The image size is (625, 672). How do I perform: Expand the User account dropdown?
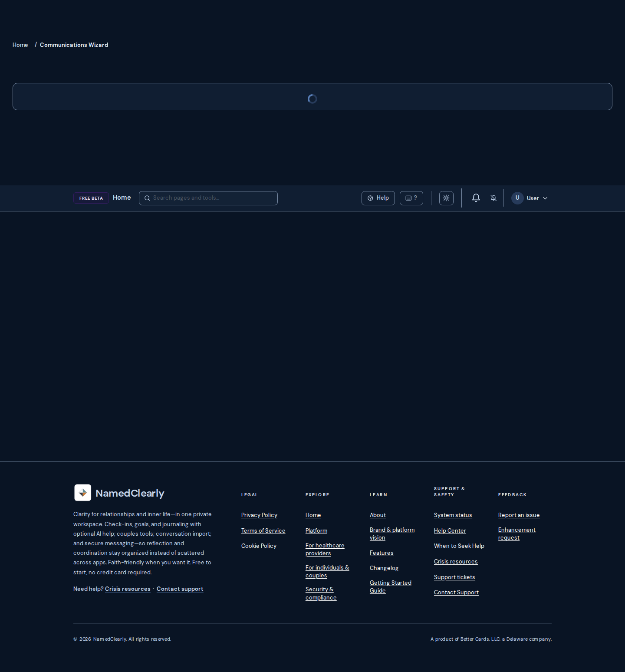pos(530,198)
